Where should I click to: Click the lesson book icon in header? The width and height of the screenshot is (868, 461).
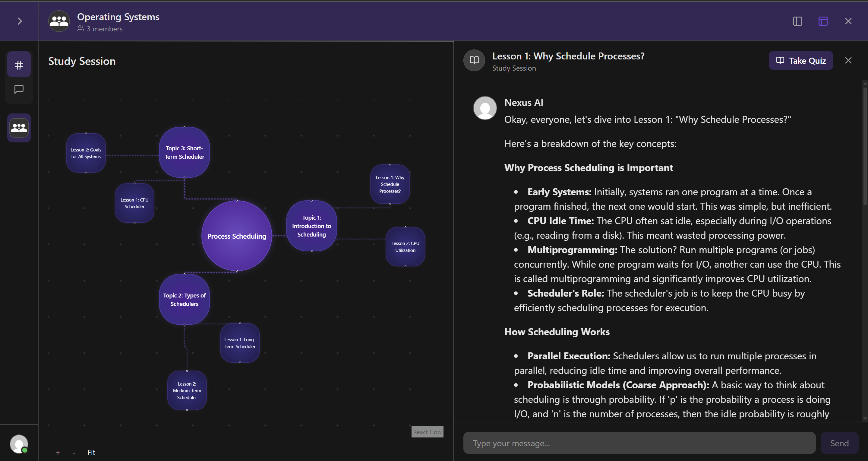click(x=474, y=60)
